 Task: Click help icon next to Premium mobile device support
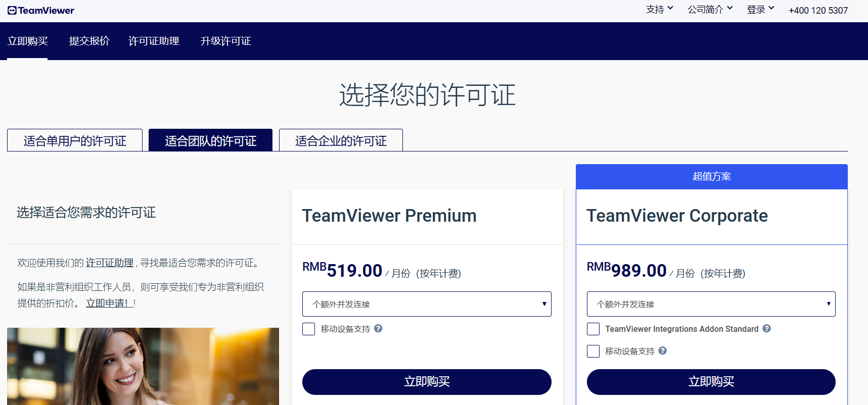(378, 329)
